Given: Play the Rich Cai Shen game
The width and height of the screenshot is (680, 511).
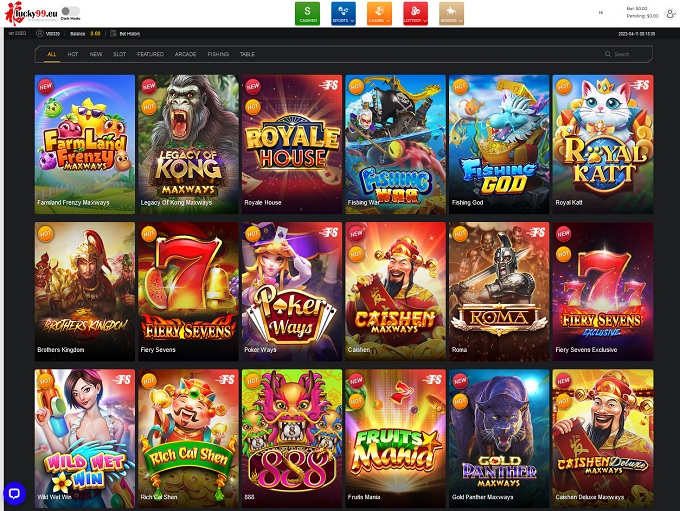Looking at the screenshot, I should pos(188,439).
